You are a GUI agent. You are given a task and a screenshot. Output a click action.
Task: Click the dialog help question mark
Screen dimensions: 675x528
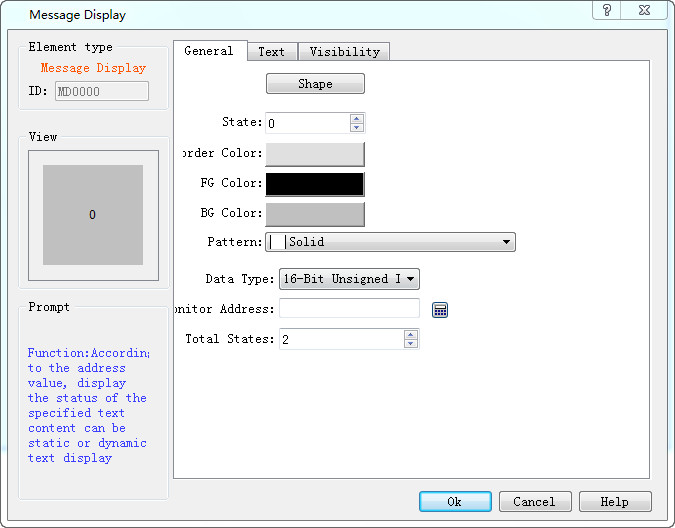607,10
